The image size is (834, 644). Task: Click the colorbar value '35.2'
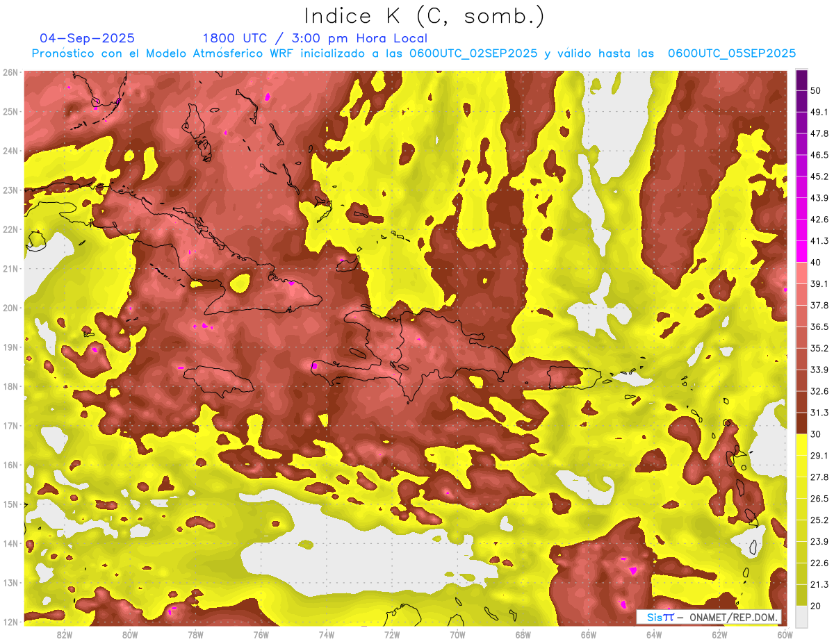pyautogui.click(x=819, y=348)
